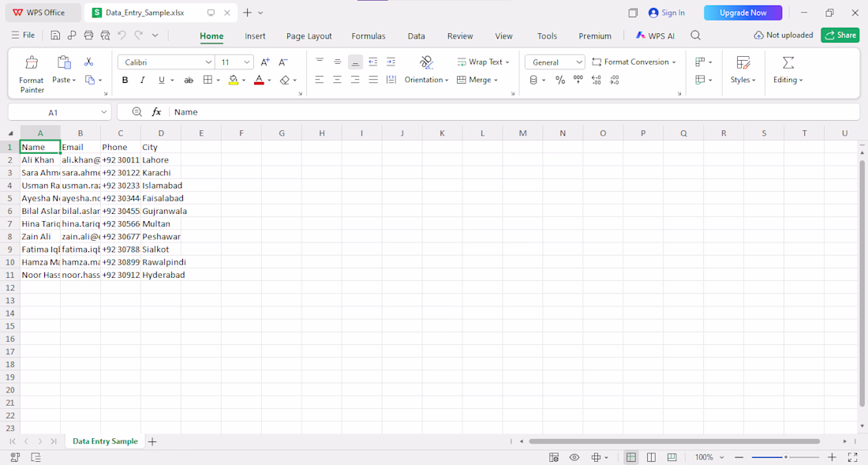The width and height of the screenshot is (868, 465).
Task: Apply strikethrough formatting icon
Action: pos(189,81)
